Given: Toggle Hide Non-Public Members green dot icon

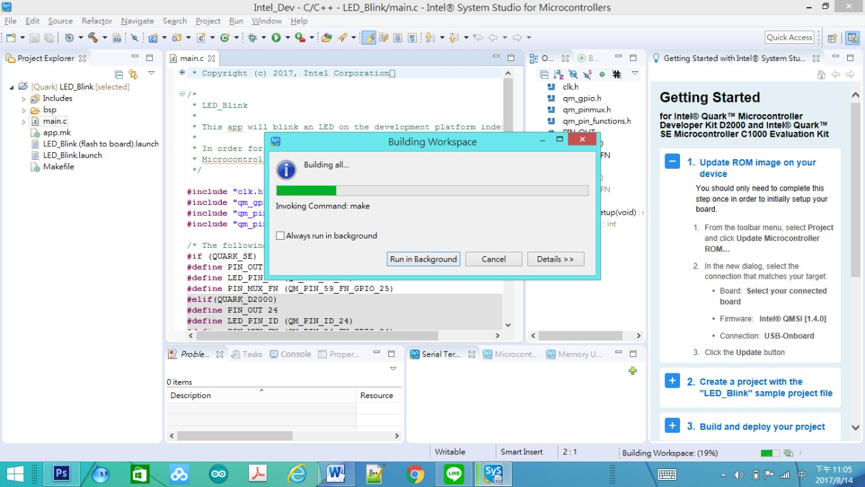Looking at the screenshot, I should (x=602, y=74).
